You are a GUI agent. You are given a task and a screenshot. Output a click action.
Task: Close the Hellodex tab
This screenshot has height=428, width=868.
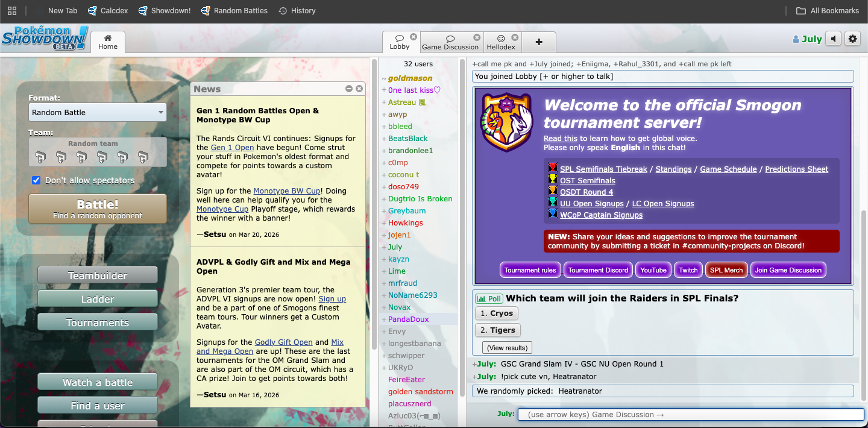tap(515, 37)
